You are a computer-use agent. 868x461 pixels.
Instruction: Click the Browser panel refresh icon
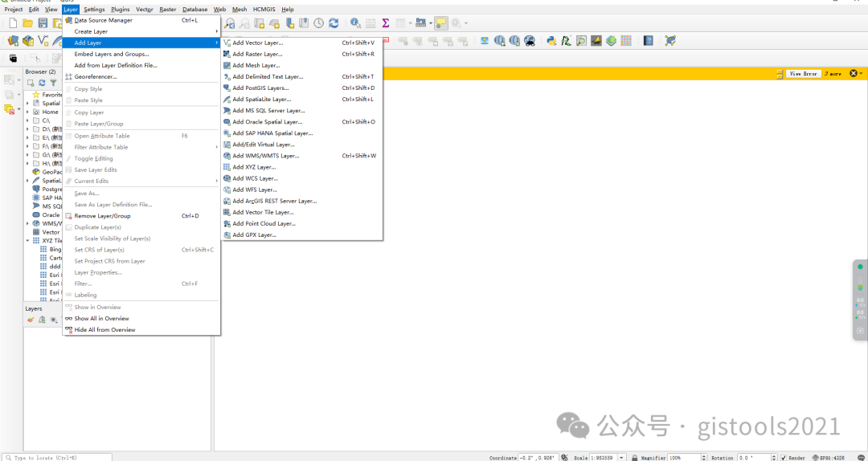42,83
